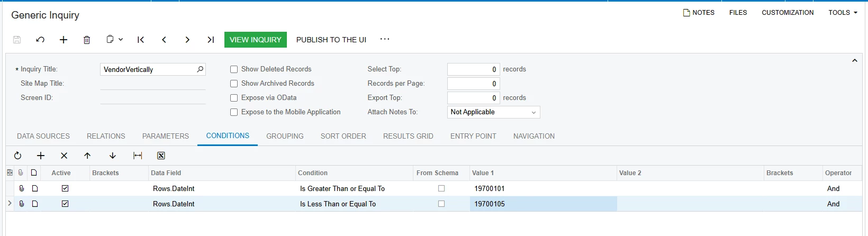This screenshot has width=868, height=236.
Task: Collapse the inquiry summary panel
Action: coord(854,61)
